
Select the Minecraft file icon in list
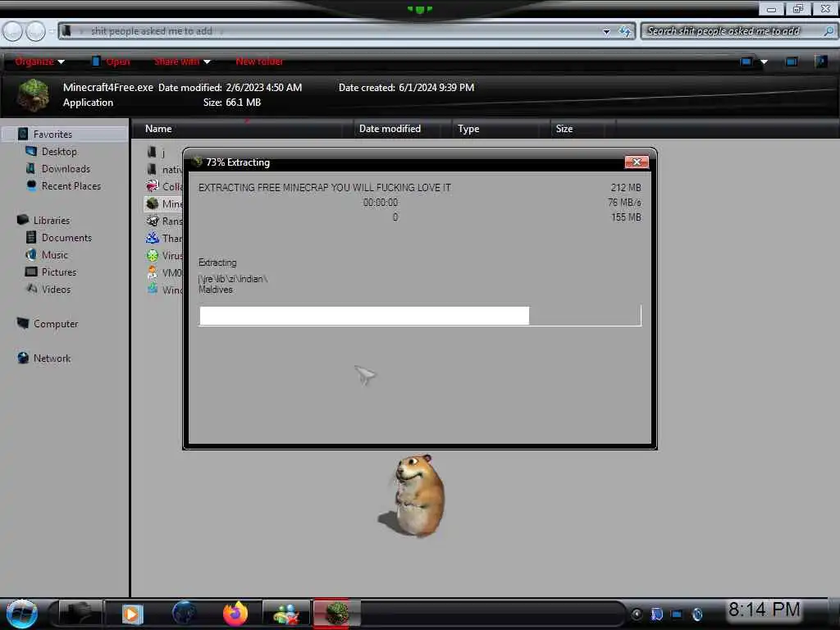click(153, 203)
